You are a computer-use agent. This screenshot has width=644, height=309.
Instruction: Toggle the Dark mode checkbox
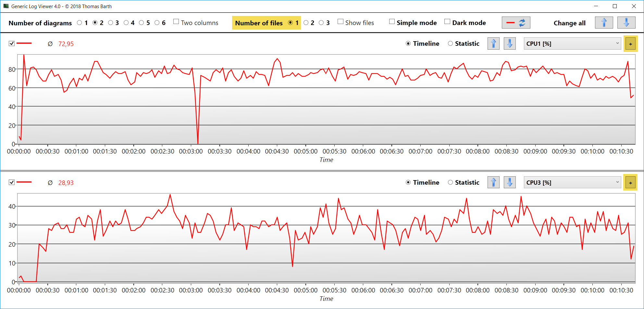tap(447, 21)
